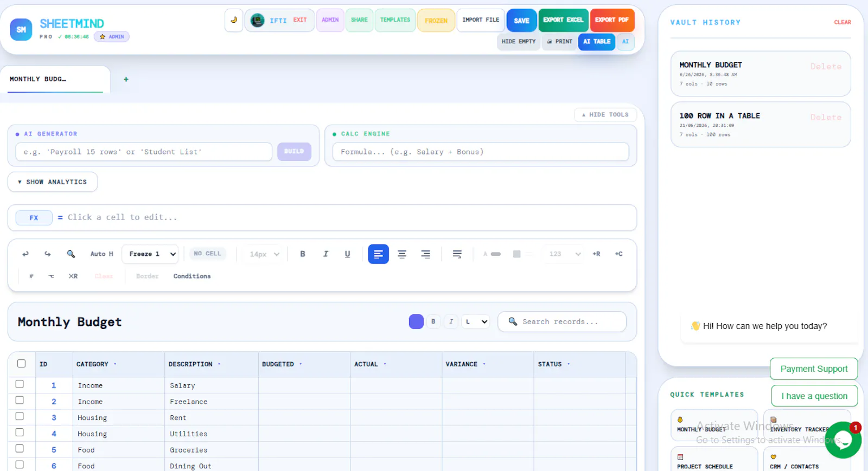Image resolution: width=868 pixels, height=471 pixels.
Task: Open the 123 number format dropdown
Action: coord(565,254)
